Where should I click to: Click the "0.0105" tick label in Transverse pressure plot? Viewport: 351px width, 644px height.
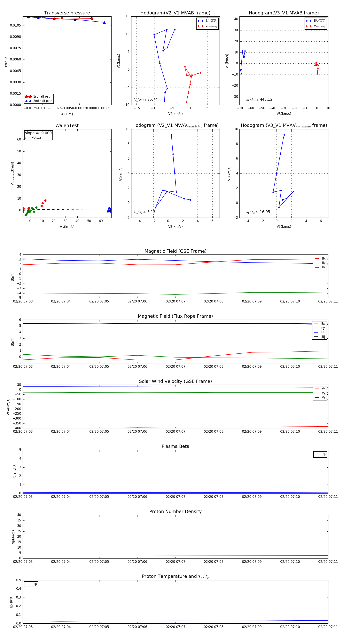pyautogui.click(x=15, y=26)
